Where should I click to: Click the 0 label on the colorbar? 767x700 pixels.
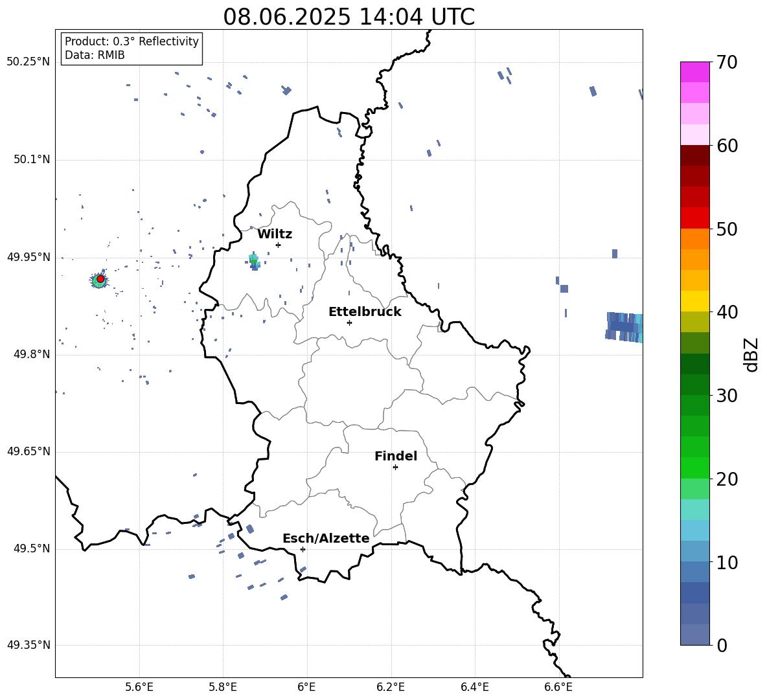pos(722,645)
